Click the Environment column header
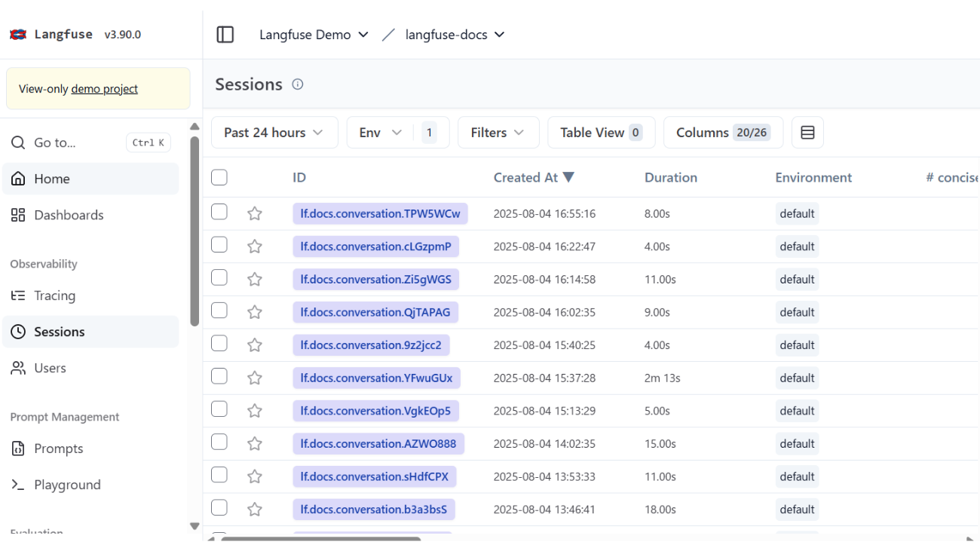Image resolution: width=980 pixels, height=551 pixels. [813, 177]
